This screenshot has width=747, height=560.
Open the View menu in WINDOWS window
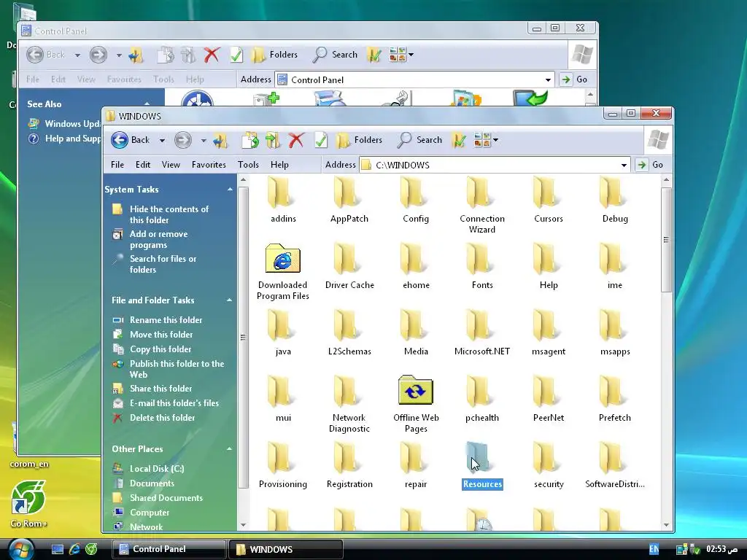171,165
